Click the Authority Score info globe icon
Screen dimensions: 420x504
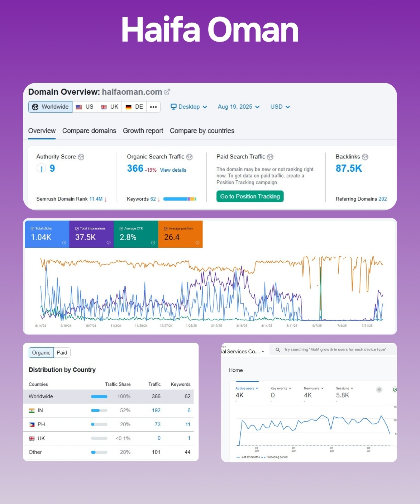click(x=81, y=157)
